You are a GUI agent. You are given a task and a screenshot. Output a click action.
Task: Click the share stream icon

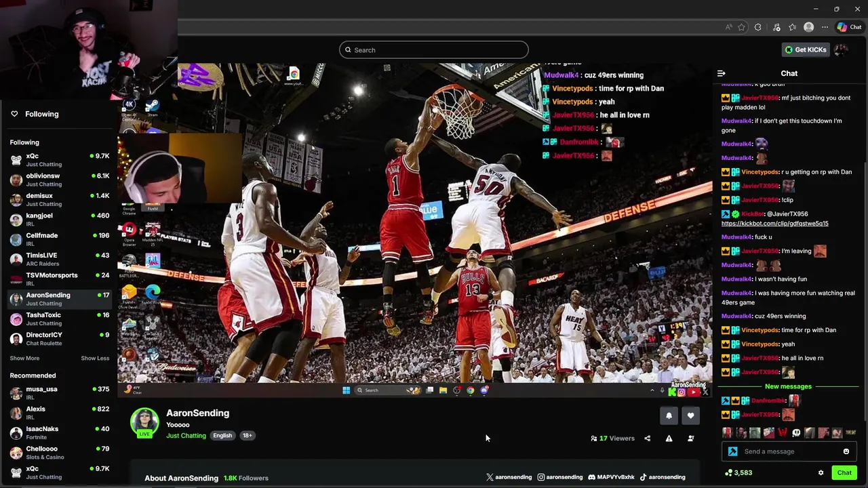click(x=647, y=439)
